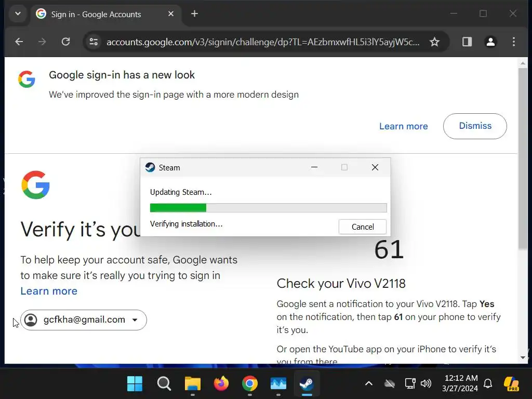The image size is (532, 399).
Task: Dismiss the new look banner
Action: (x=475, y=126)
